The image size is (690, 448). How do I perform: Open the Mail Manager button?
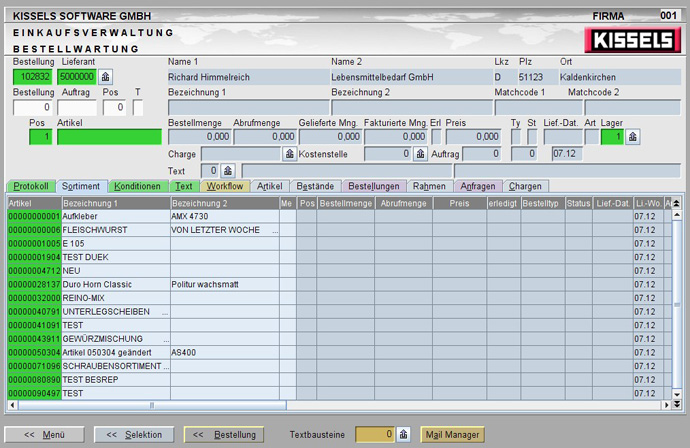[x=452, y=434]
